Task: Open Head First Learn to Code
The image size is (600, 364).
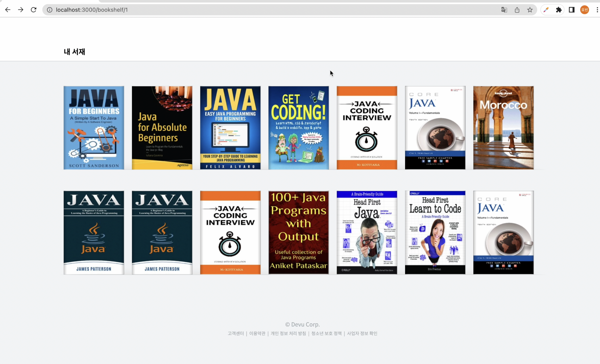Action: click(435, 233)
